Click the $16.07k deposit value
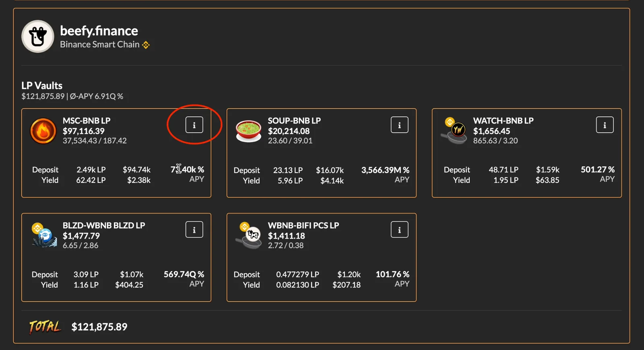This screenshot has width=644, height=350. 330,170
